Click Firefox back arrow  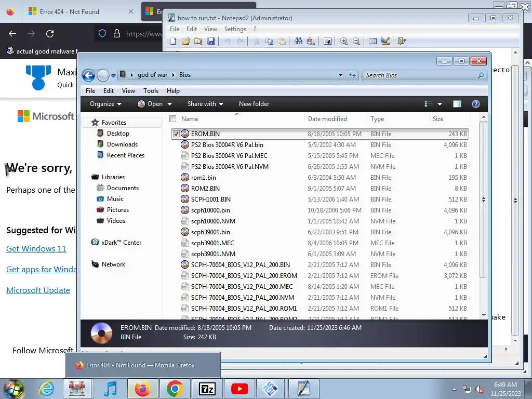click(x=12, y=34)
